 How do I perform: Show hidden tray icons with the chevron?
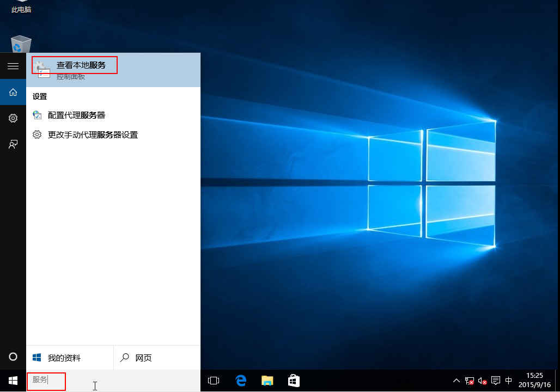click(x=456, y=381)
